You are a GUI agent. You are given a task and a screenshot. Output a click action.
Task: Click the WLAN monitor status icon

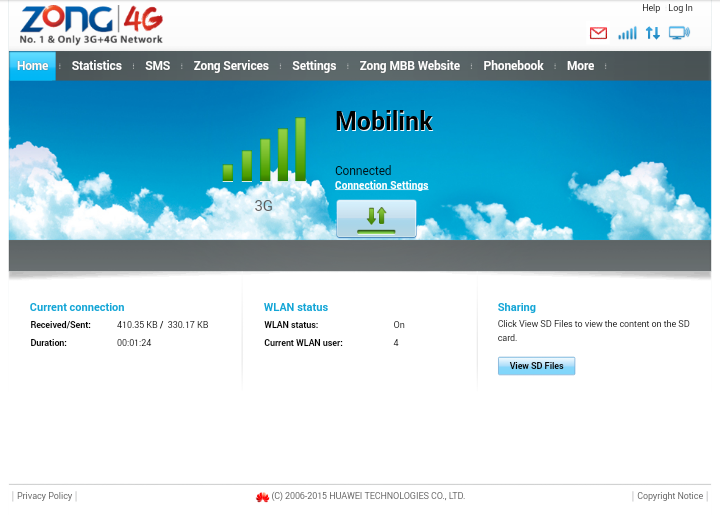[679, 33]
